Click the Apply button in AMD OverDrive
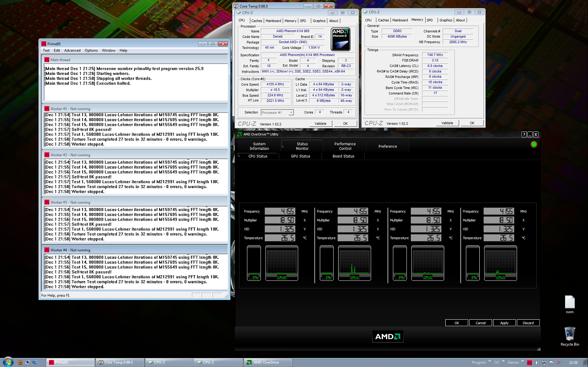 [504, 323]
